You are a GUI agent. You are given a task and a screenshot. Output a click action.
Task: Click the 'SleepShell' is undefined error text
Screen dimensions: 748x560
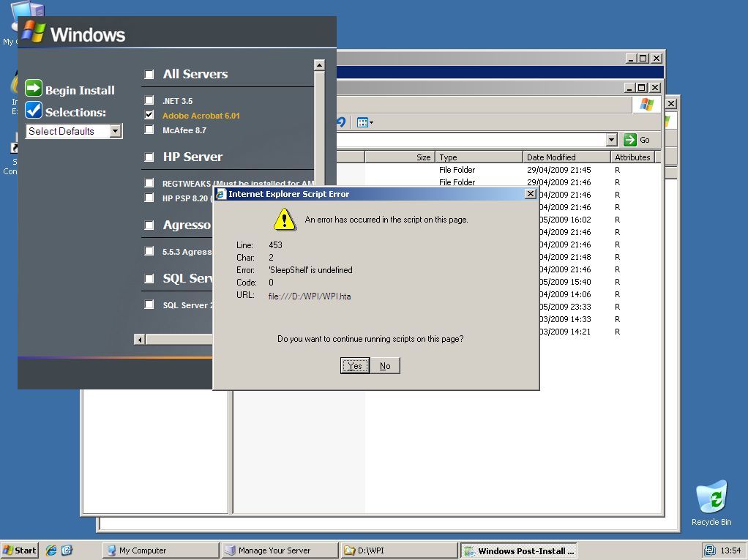(x=310, y=270)
